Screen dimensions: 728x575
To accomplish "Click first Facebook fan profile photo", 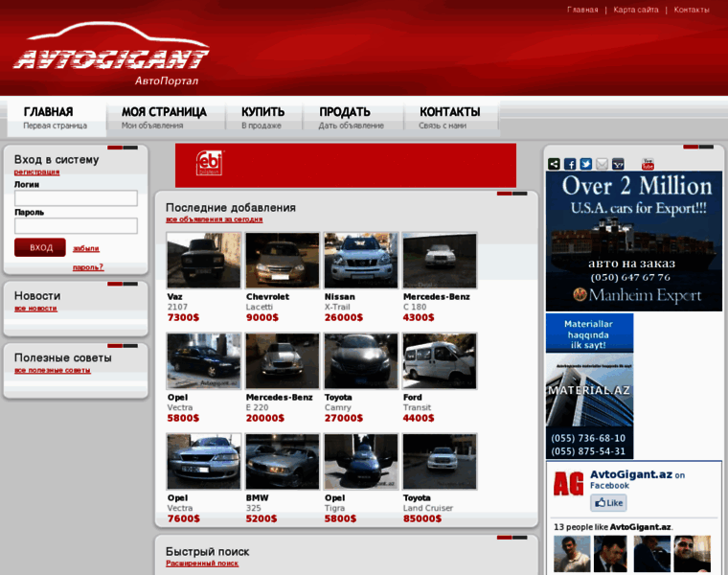I will tap(572, 554).
